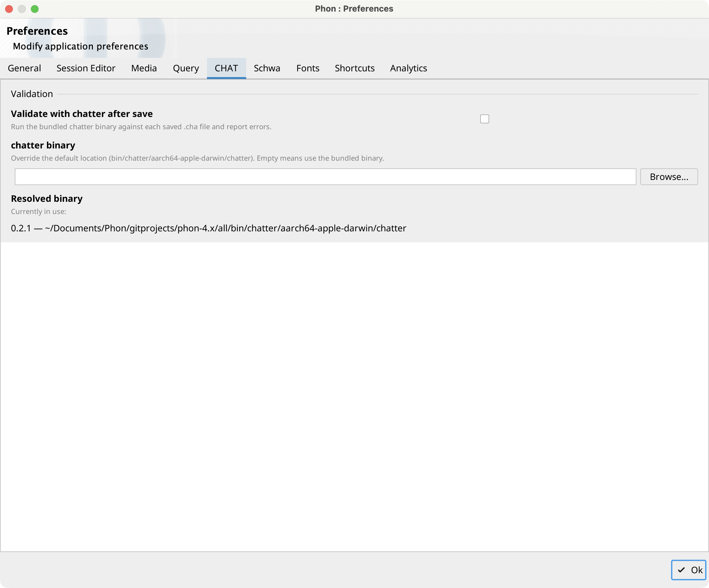The height and width of the screenshot is (588, 709).
Task: Switch to the Fonts tab
Action: [308, 68]
